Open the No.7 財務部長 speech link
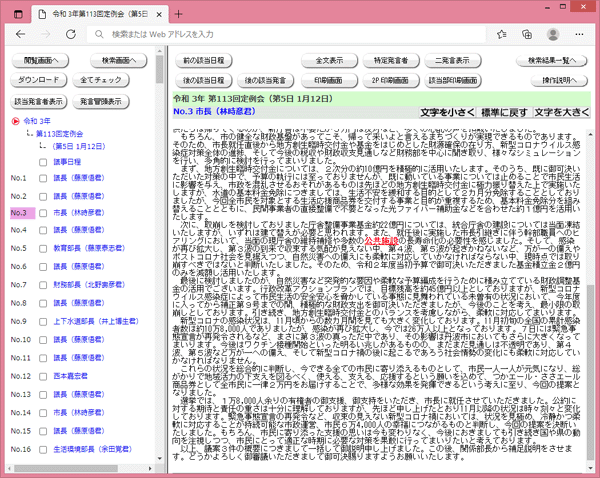This screenshot has height=478, width=600. 90,285
